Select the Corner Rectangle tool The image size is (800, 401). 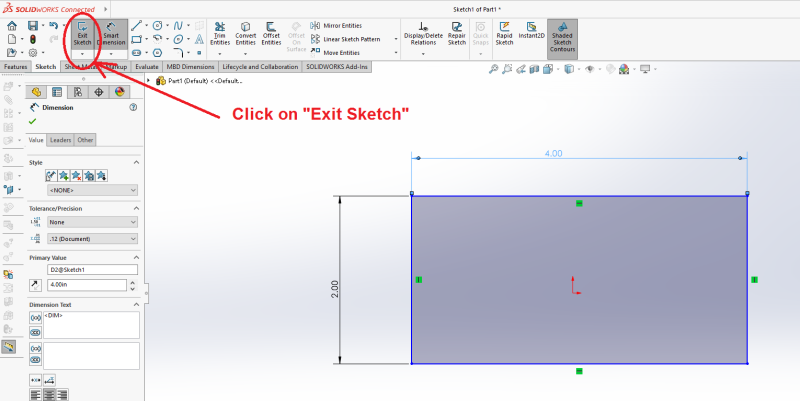(x=136, y=39)
